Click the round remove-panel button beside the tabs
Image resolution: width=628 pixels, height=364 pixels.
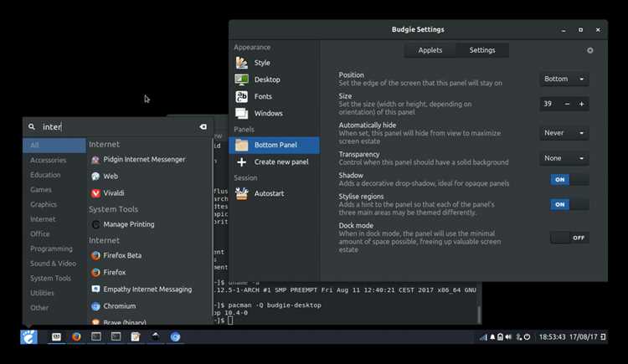tap(590, 50)
